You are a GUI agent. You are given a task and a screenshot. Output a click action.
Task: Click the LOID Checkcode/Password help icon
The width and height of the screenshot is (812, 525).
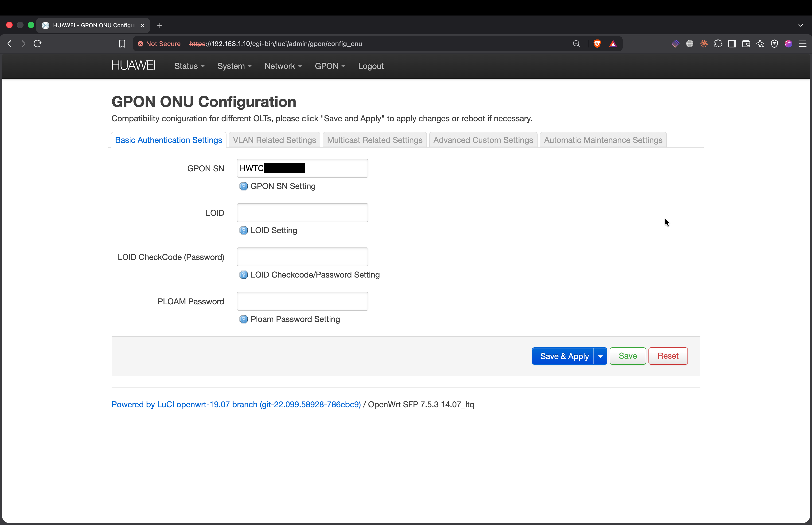click(x=243, y=275)
